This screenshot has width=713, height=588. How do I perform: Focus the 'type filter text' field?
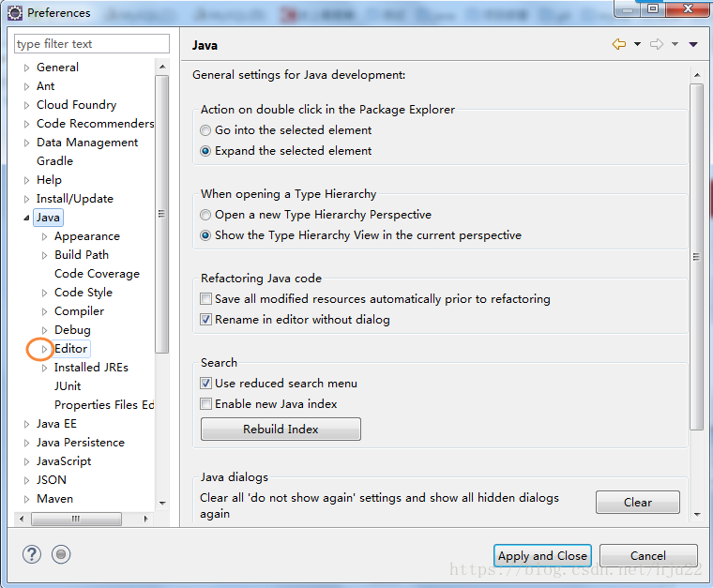coord(92,44)
